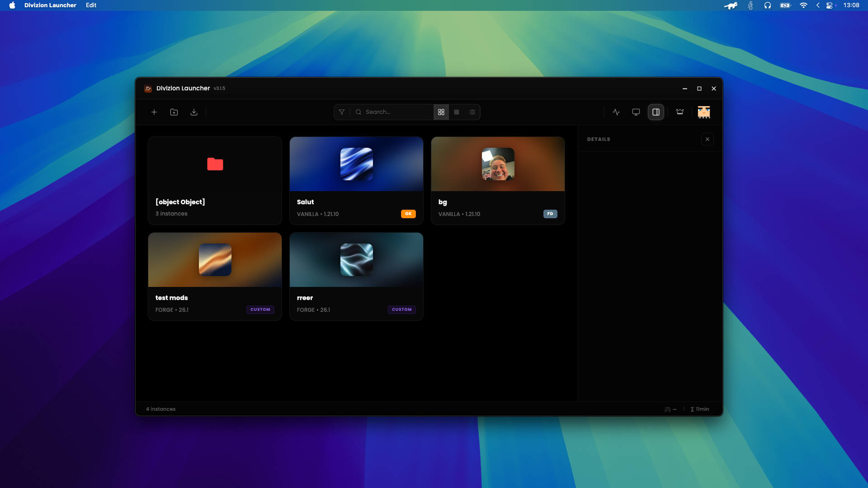Click the Salut blue wave thumbnail
Viewport: 868px width, 488px height.
[x=357, y=164]
